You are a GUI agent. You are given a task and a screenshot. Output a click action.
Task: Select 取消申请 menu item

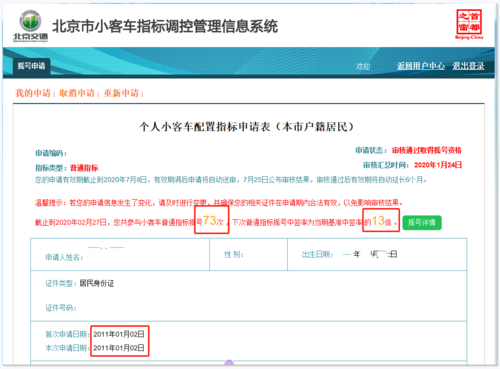(x=77, y=93)
